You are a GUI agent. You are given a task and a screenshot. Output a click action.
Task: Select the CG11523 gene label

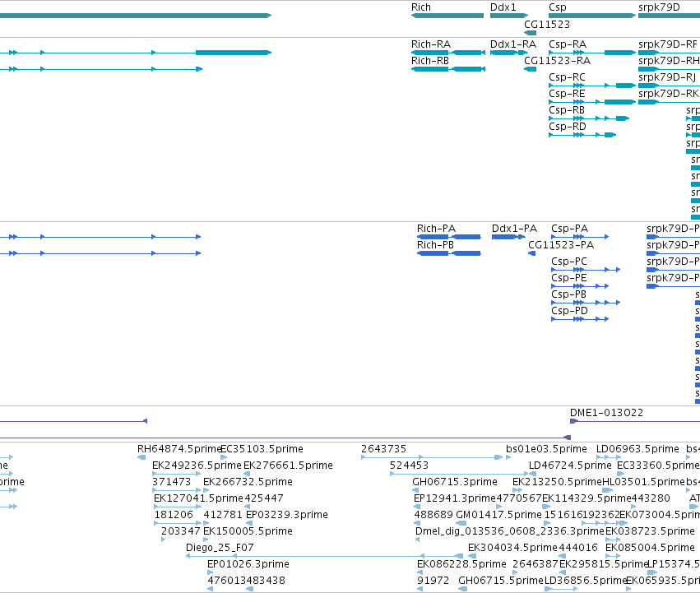point(547,24)
